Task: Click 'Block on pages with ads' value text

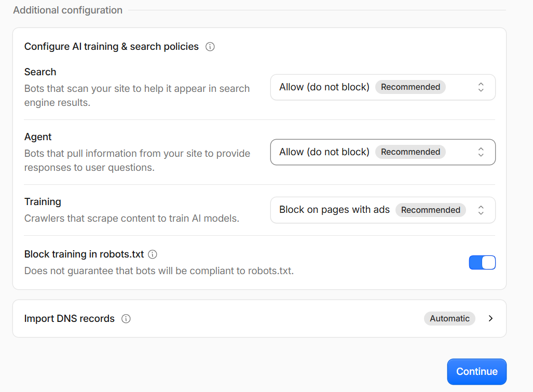Action: click(334, 210)
